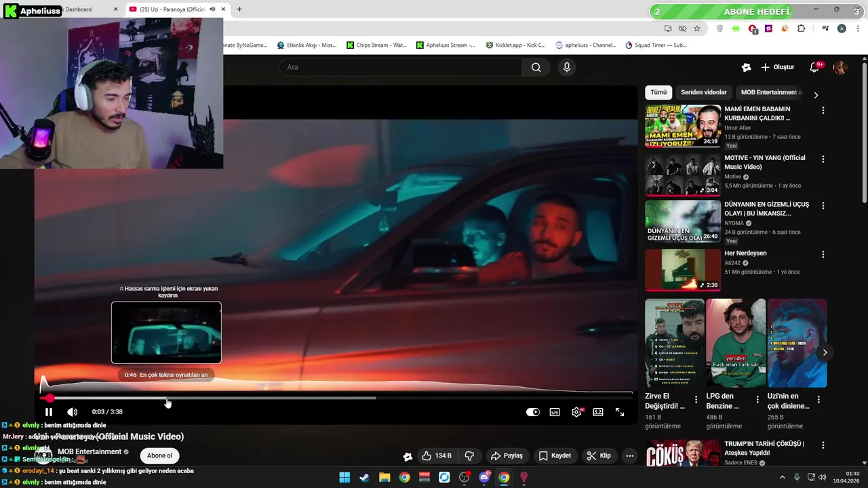Open YouTube notifications bell
The image size is (868, 488).
click(815, 67)
